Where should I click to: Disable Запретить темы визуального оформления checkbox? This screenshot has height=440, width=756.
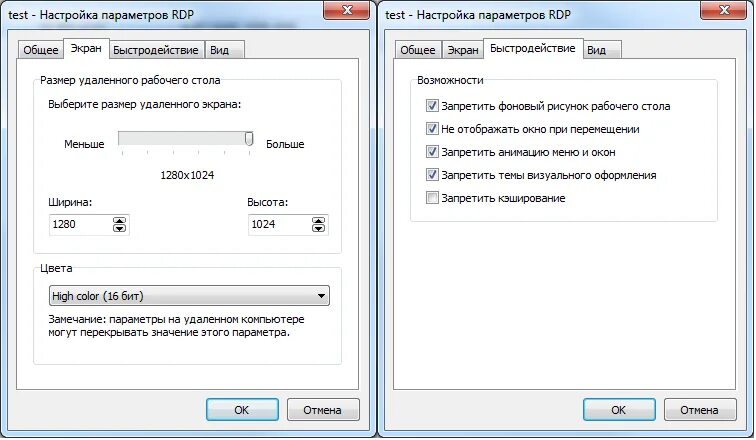[432, 174]
